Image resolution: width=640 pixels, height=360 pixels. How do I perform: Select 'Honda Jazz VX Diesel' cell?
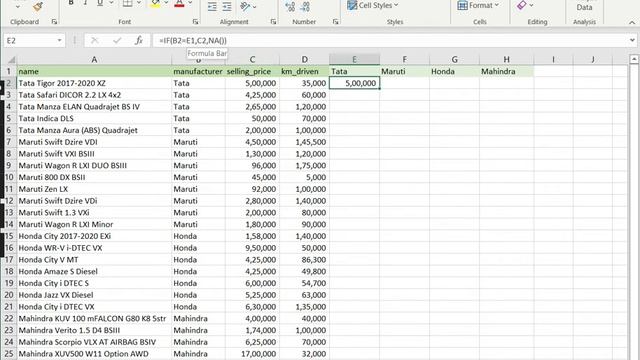pyautogui.click(x=94, y=295)
